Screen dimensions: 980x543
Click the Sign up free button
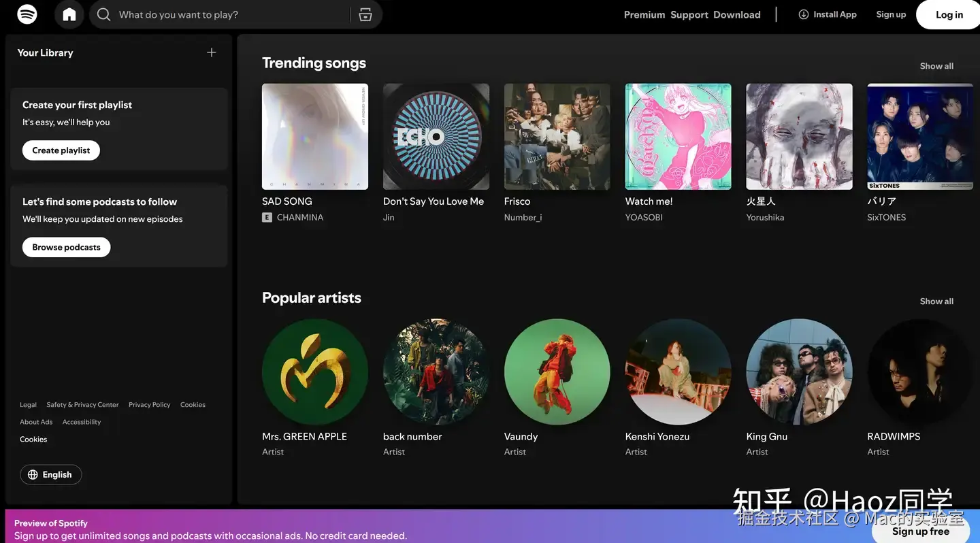click(x=921, y=531)
